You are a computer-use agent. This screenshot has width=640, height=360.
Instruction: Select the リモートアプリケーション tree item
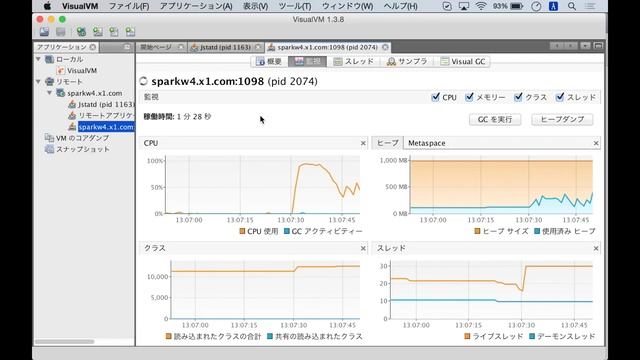pos(106,116)
